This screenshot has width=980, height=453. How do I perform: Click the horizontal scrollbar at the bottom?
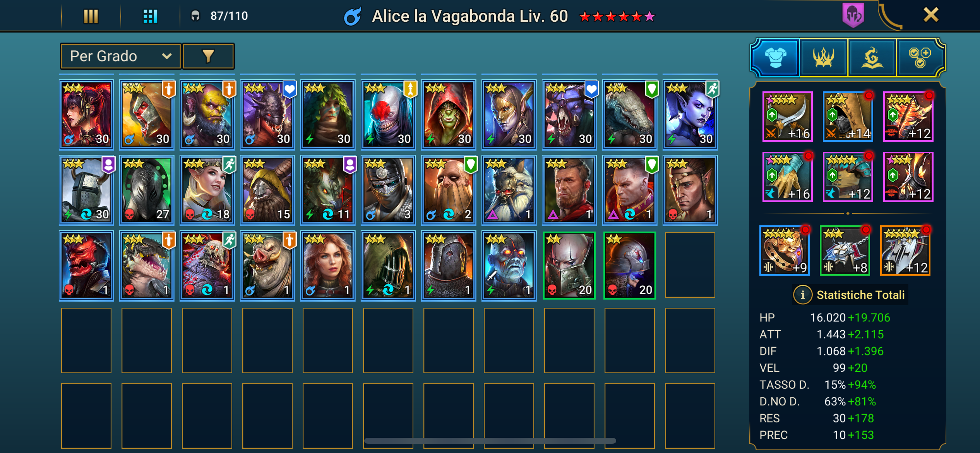click(490, 441)
